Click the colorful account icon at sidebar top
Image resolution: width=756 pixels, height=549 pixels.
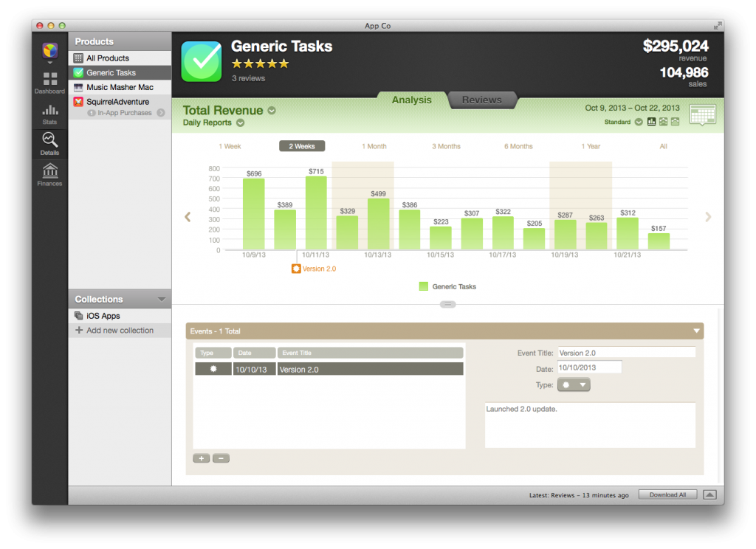50,50
